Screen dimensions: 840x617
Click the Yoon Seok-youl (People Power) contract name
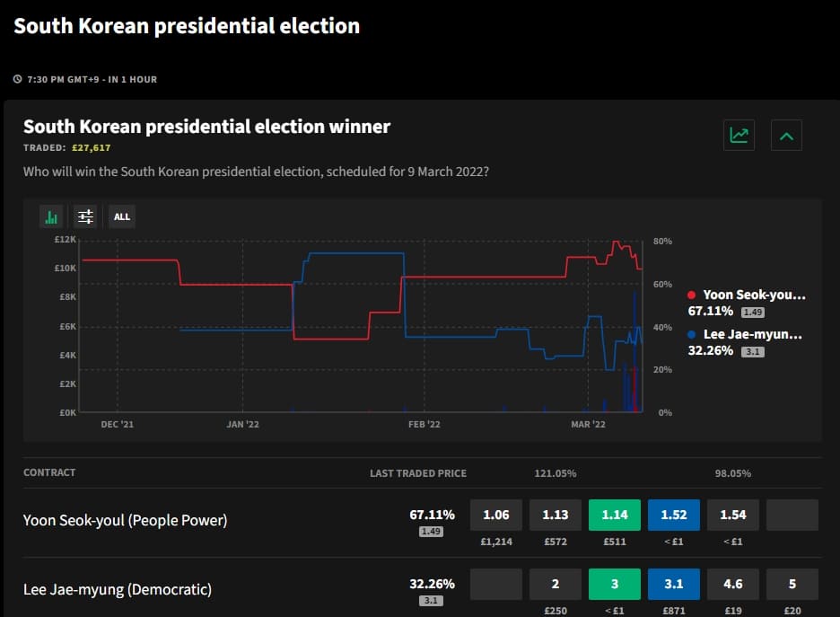pos(126,520)
